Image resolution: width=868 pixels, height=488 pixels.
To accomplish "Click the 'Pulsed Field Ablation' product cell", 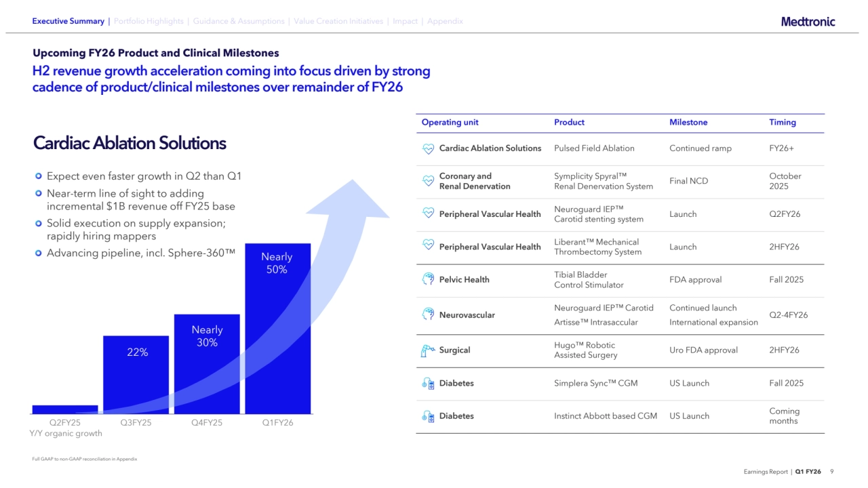I will pyautogui.click(x=594, y=148).
